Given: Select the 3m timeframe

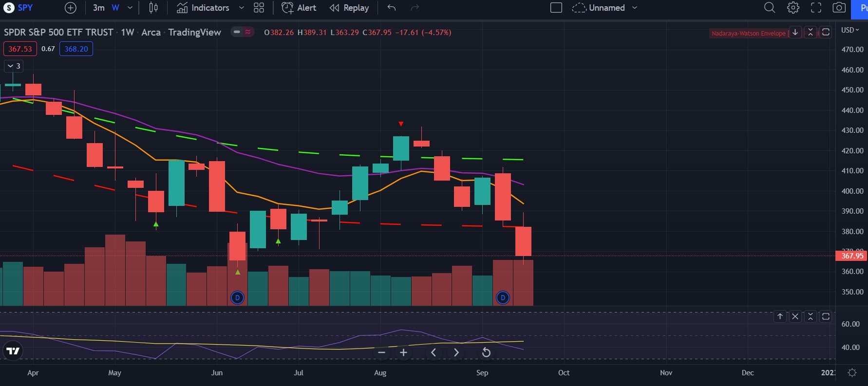Looking at the screenshot, I should point(98,8).
